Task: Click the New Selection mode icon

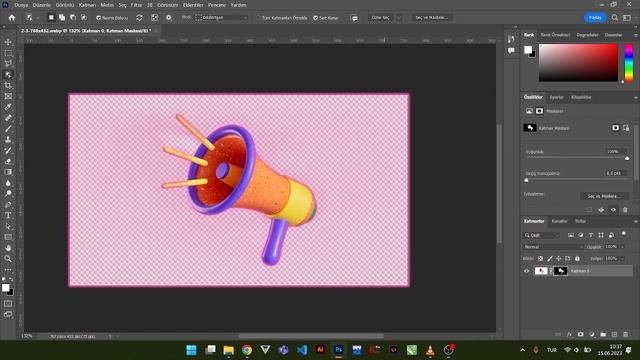Action: click(51, 18)
